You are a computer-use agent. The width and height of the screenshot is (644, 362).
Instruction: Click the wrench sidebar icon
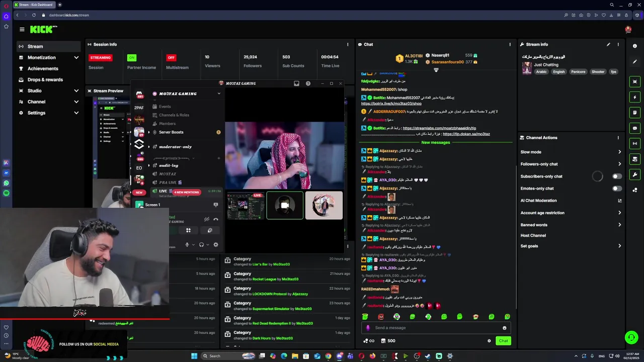tap(635, 174)
